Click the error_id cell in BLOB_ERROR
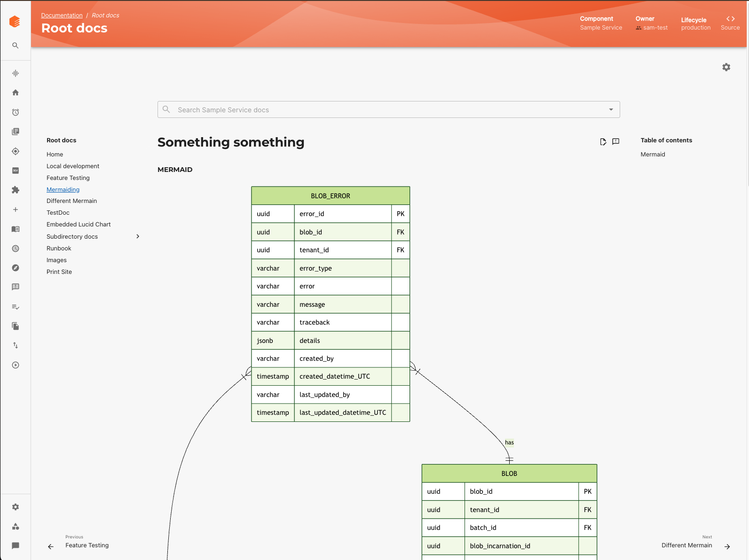This screenshot has width=749, height=560. (343, 214)
